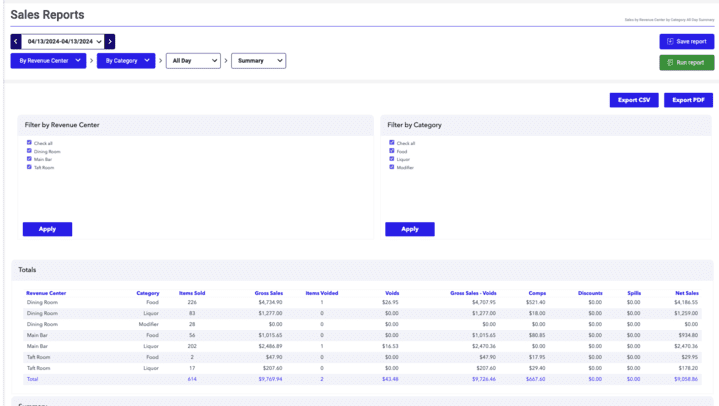Screen dimensions: 719x406
Task: Sort by Items Sold column header
Action: [192, 293]
